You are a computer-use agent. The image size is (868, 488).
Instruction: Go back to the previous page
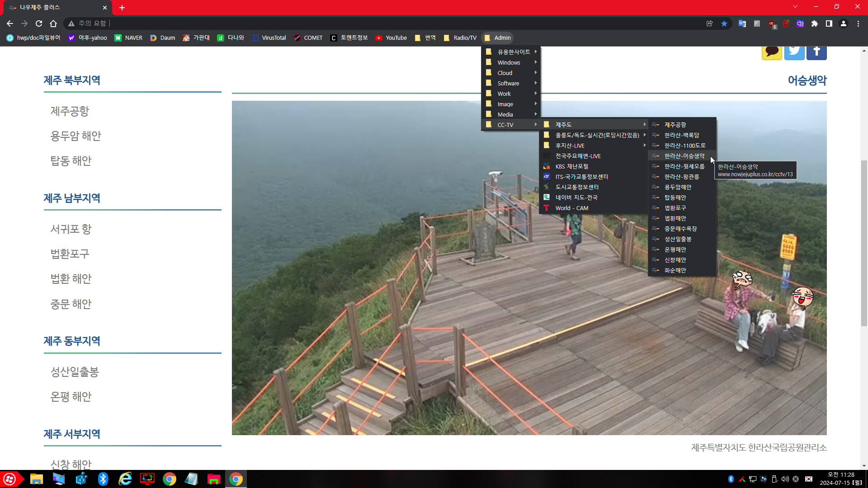(x=10, y=23)
